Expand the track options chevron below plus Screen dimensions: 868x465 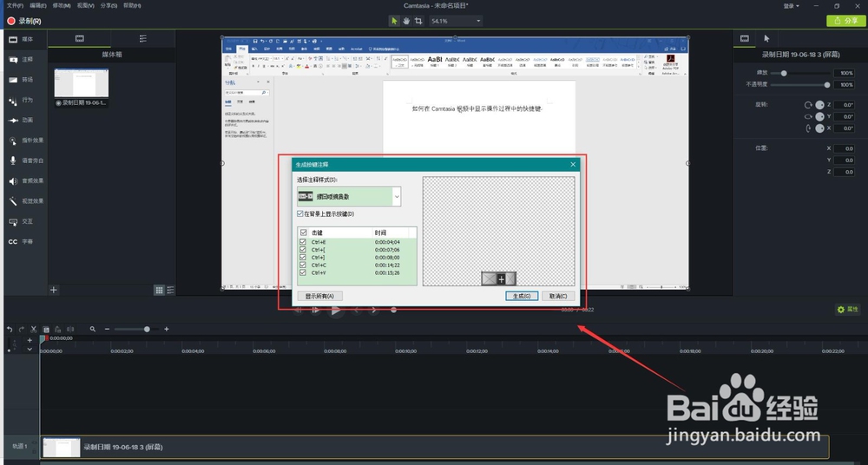point(30,350)
